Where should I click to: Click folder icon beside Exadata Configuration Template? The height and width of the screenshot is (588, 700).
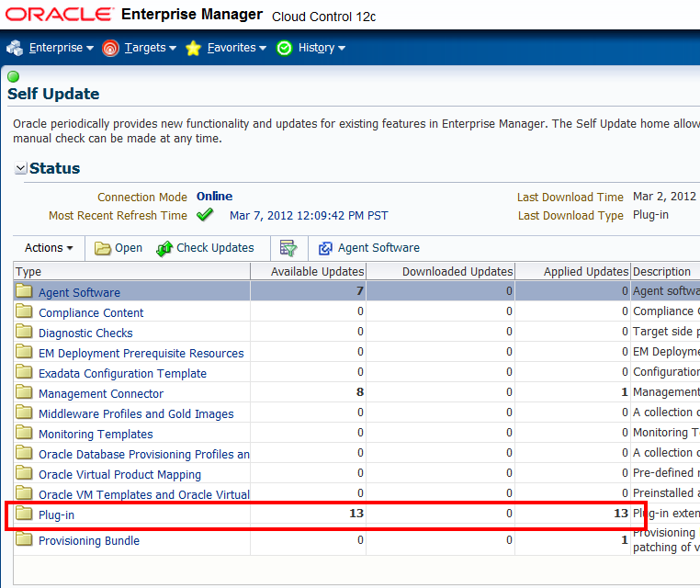pyautogui.click(x=24, y=372)
